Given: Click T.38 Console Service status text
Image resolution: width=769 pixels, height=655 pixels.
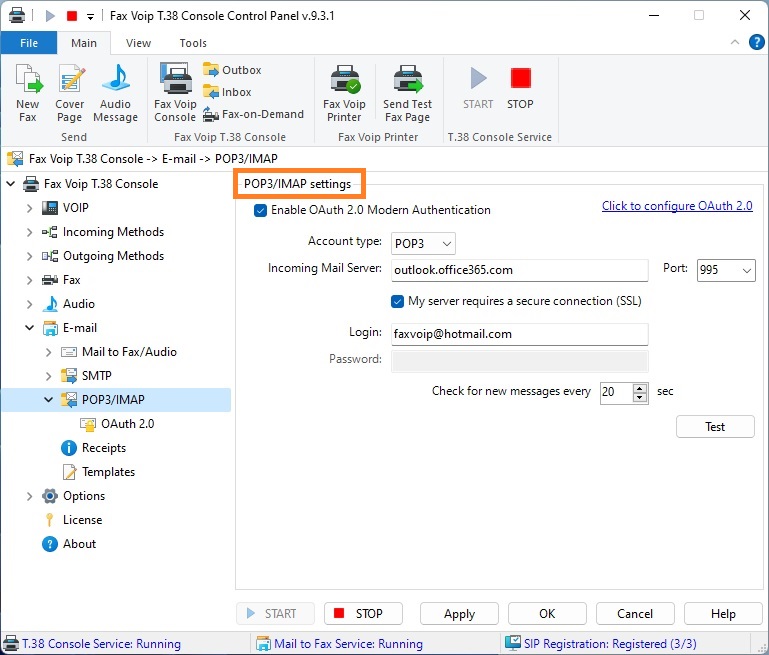Looking at the screenshot, I should 101,644.
